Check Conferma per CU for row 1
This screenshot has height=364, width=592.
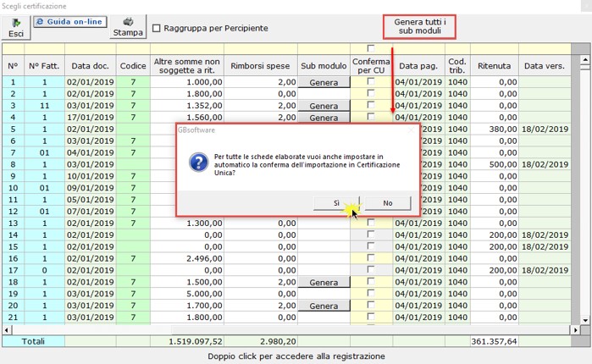click(371, 81)
